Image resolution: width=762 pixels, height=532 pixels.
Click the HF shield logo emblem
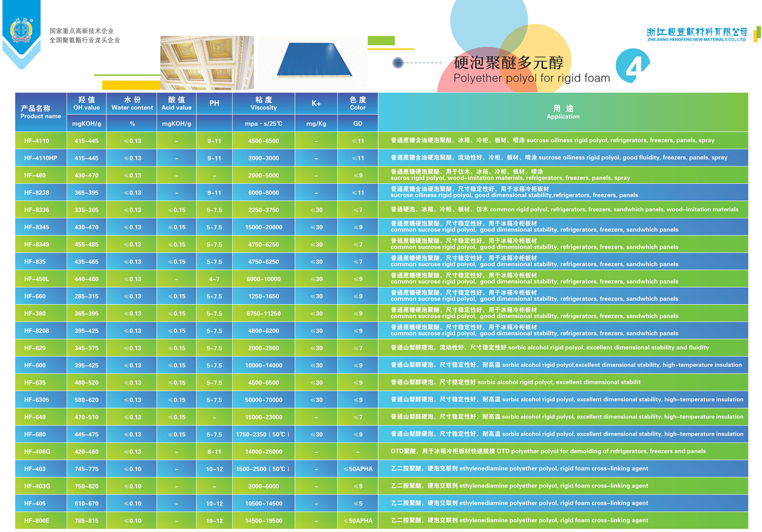(x=21, y=31)
